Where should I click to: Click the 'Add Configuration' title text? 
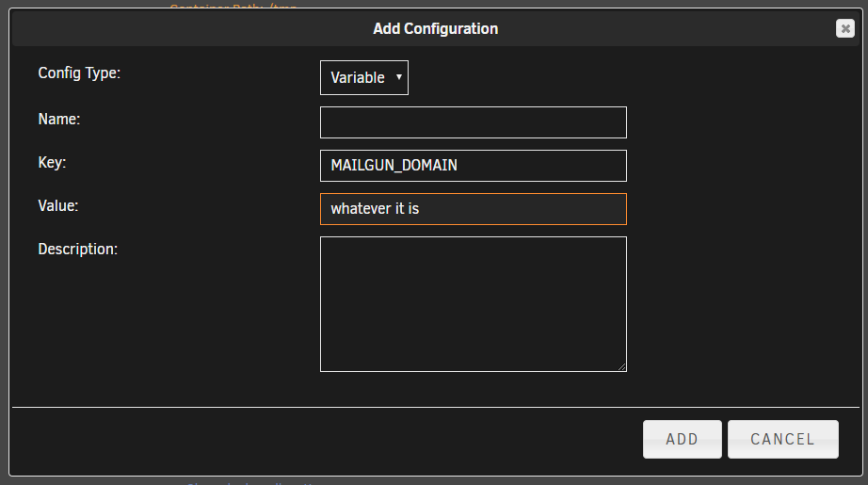coord(435,29)
